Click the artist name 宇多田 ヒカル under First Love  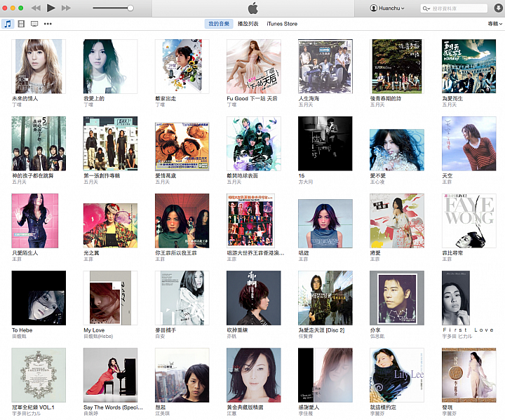coord(457,337)
